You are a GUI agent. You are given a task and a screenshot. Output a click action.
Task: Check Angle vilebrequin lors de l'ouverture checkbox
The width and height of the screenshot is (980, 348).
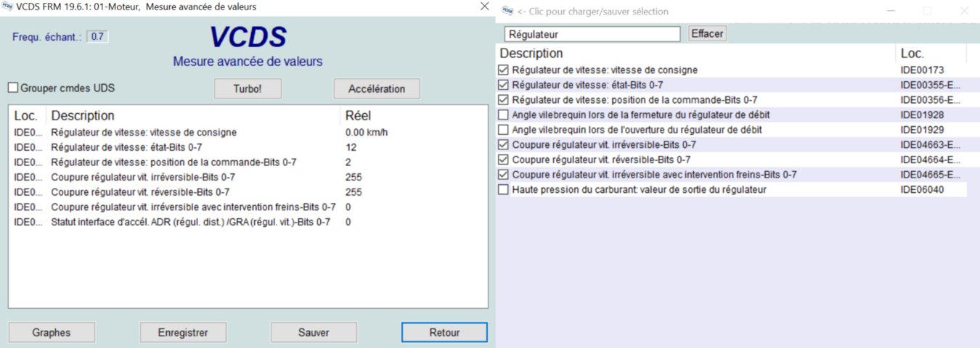pyautogui.click(x=504, y=130)
